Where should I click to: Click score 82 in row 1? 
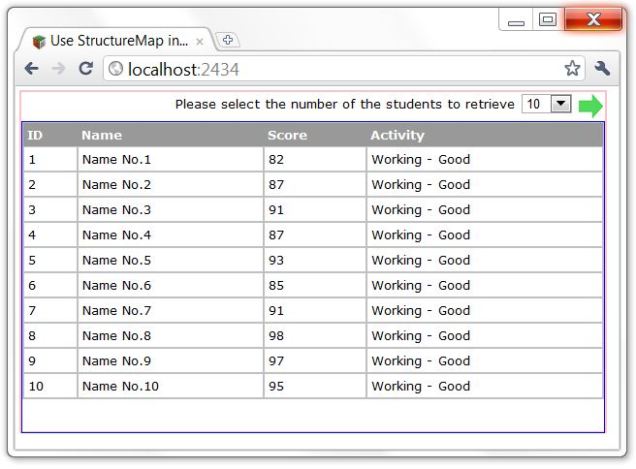pyautogui.click(x=315, y=159)
